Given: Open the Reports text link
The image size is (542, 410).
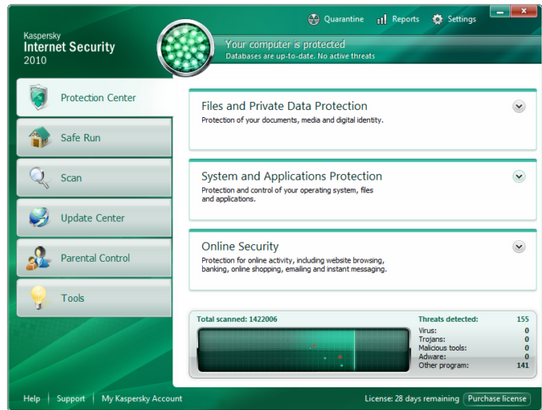Looking at the screenshot, I should pos(405,19).
